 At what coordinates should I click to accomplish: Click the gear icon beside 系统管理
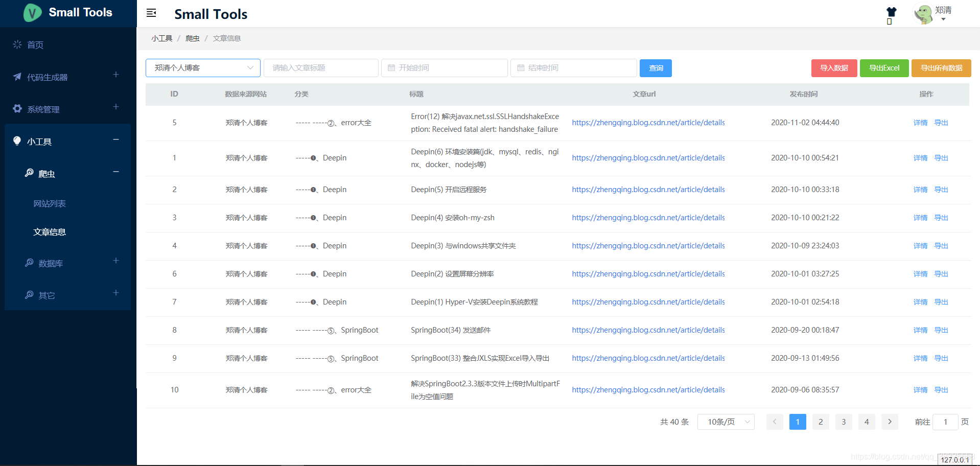tap(17, 109)
